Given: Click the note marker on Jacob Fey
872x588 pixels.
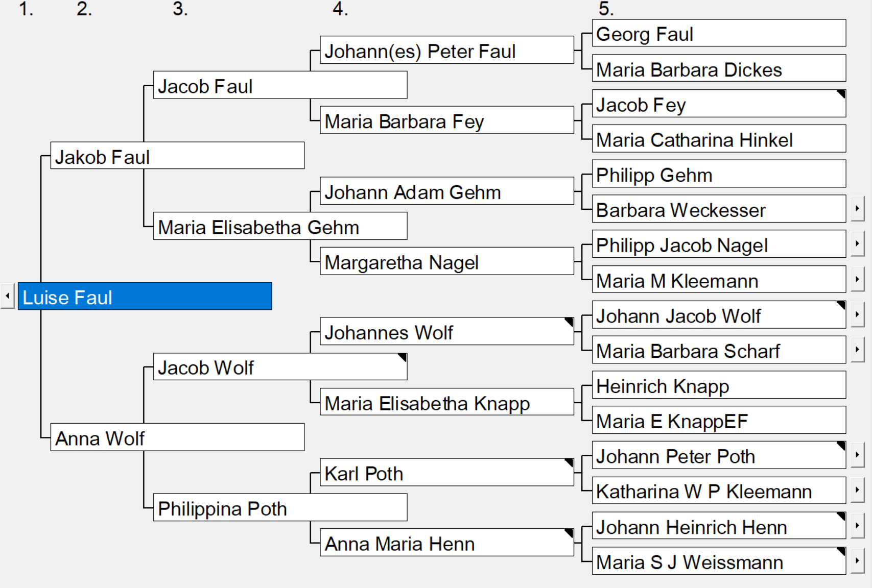Looking at the screenshot, I should click(x=841, y=94).
